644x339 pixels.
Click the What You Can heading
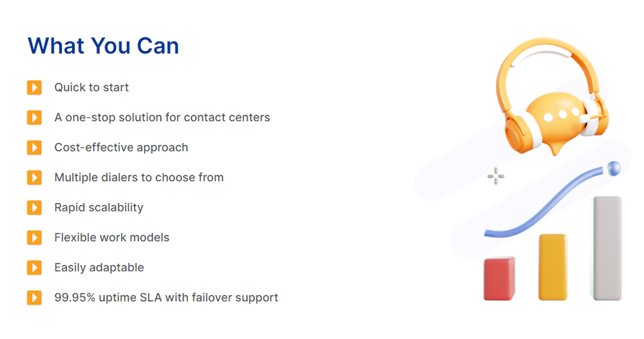(x=104, y=46)
